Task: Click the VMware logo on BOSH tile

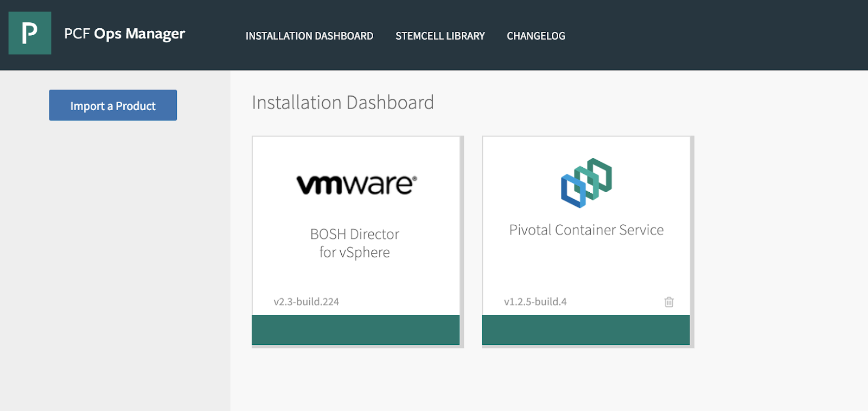Action: point(356,185)
